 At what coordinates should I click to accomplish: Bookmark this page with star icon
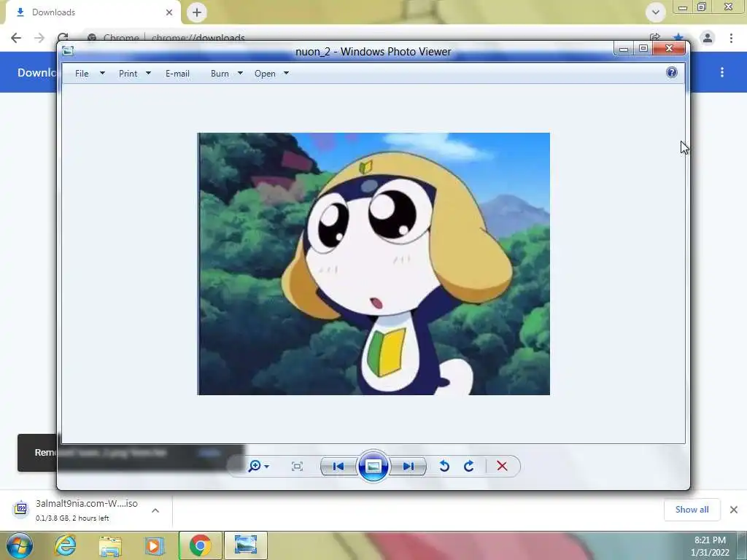tap(678, 37)
